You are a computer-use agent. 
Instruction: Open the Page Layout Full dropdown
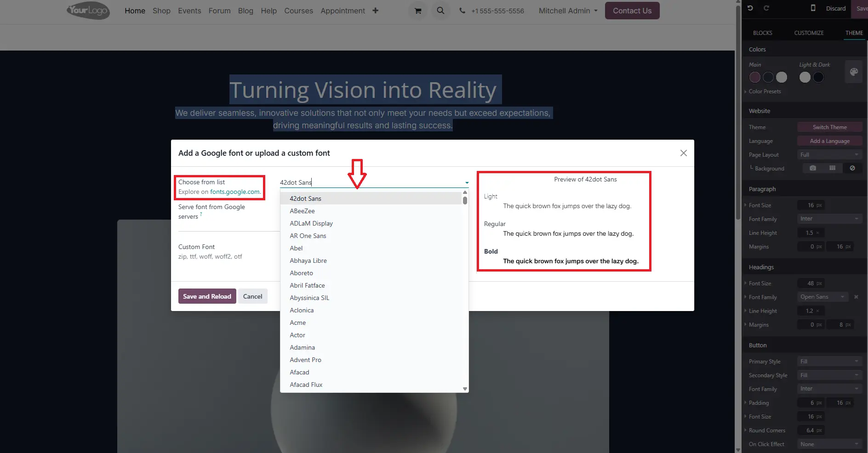(x=829, y=155)
